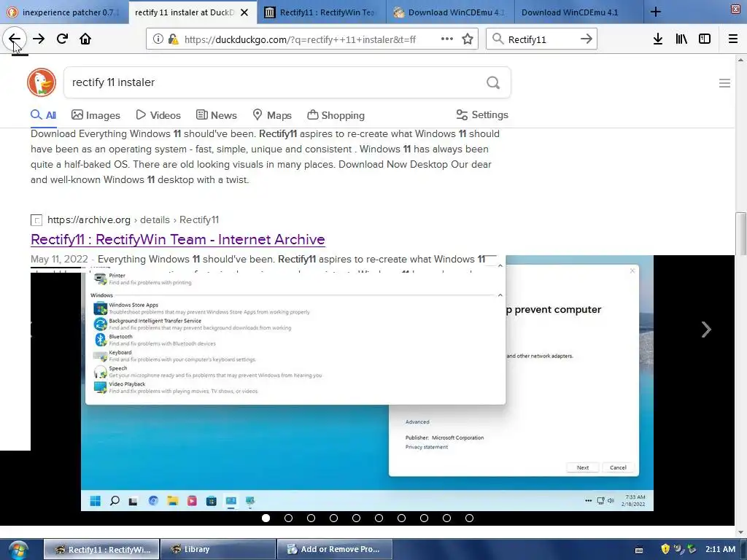Open a new browser tab

(x=656, y=12)
